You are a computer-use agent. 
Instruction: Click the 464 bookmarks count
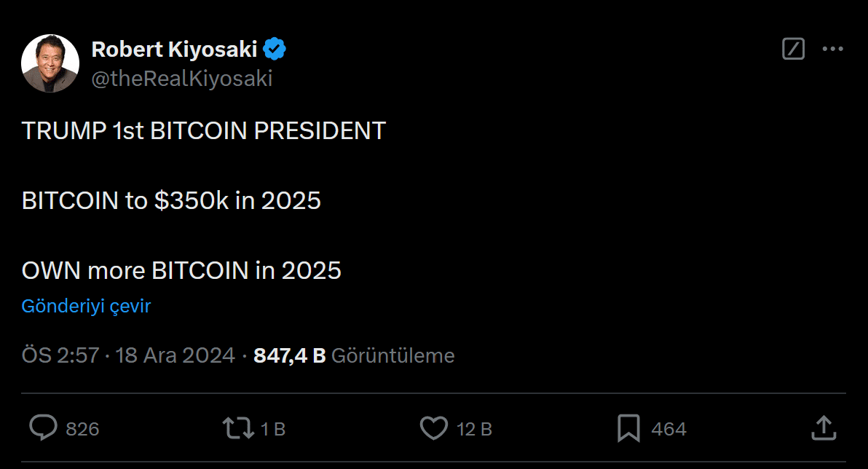(x=668, y=429)
